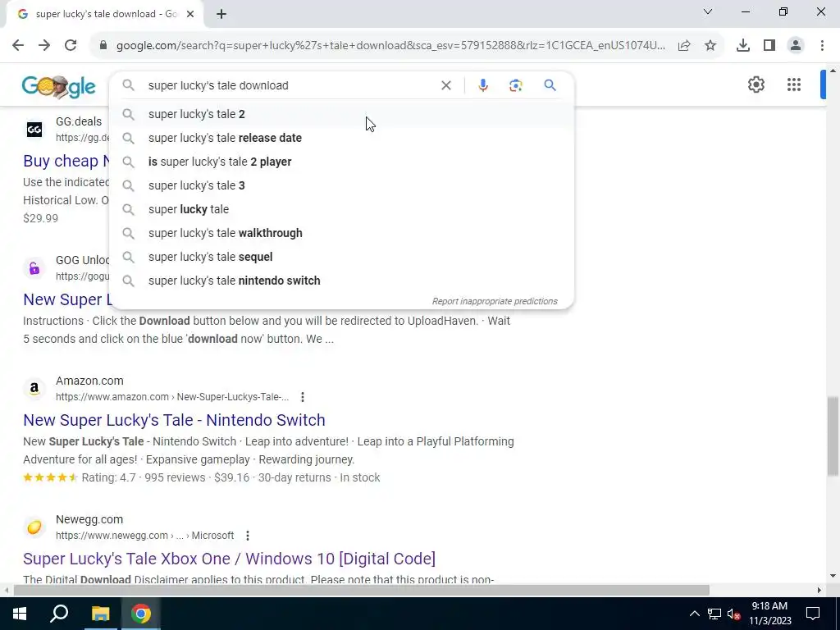This screenshot has height=630, width=840.
Task: Click the Amazon site favicon
Action: (34, 388)
